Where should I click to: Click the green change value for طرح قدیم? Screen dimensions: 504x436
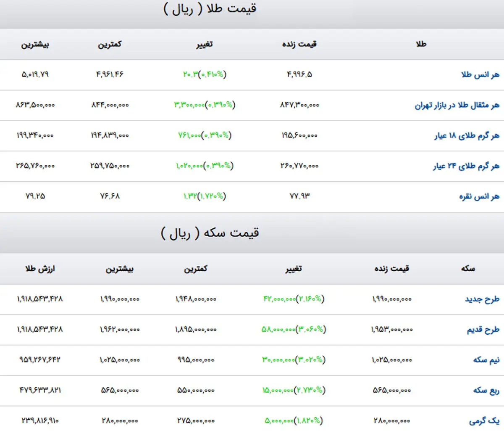coord(294,329)
